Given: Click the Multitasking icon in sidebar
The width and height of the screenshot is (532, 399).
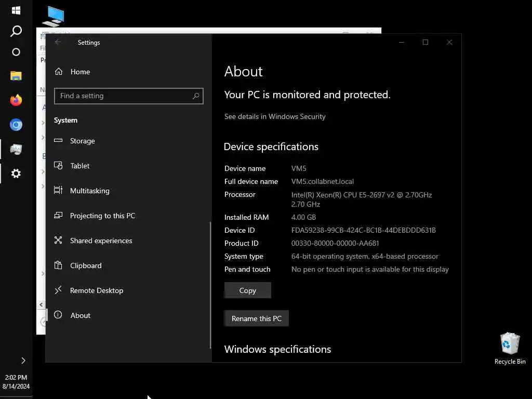Looking at the screenshot, I should pos(58,191).
